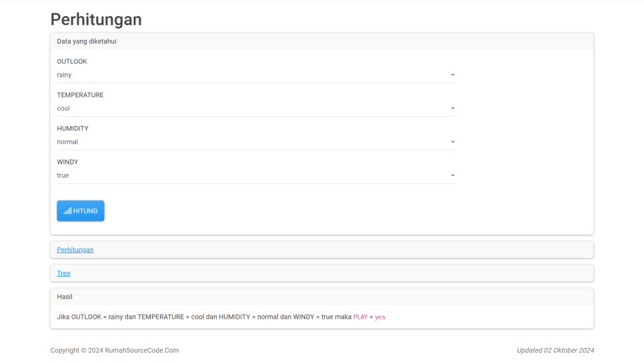
Task: Click the pink 'yes' result value
Action: [x=380, y=317]
